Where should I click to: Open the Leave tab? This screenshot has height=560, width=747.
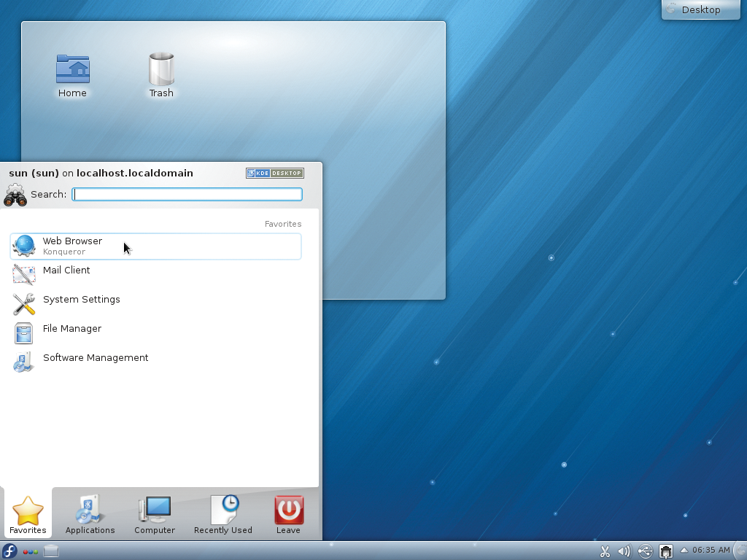tap(288, 515)
